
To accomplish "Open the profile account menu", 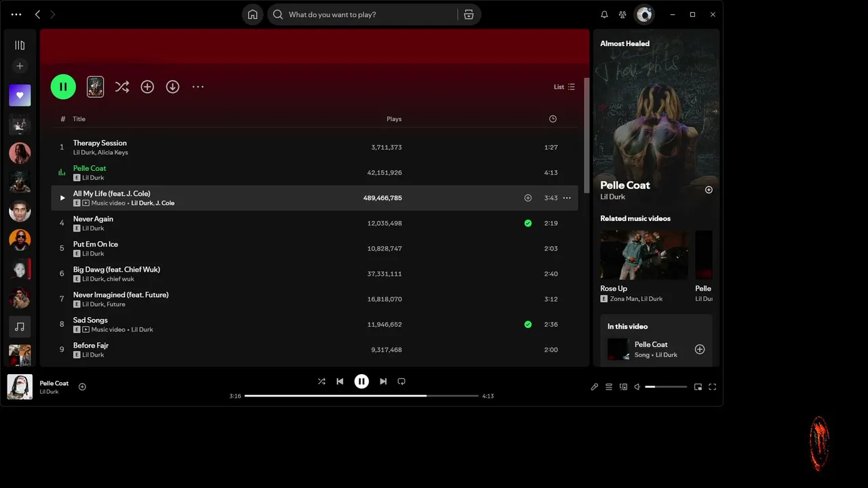I will [x=644, y=14].
